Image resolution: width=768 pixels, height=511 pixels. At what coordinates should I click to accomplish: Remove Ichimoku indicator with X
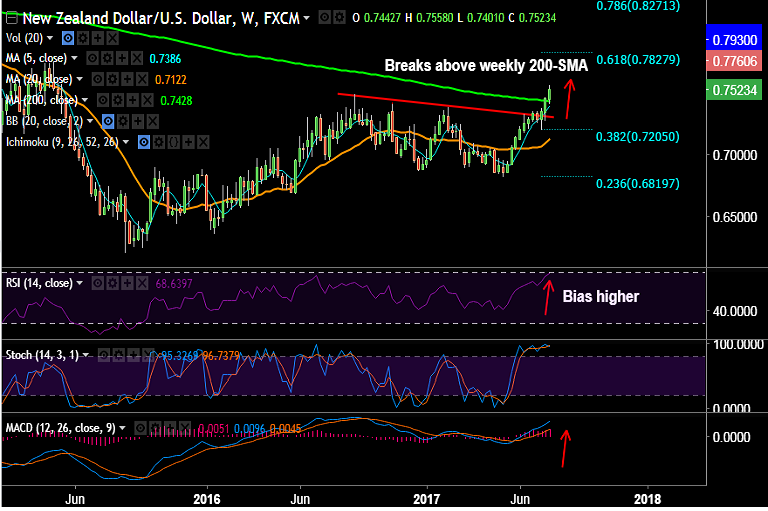[x=203, y=143]
